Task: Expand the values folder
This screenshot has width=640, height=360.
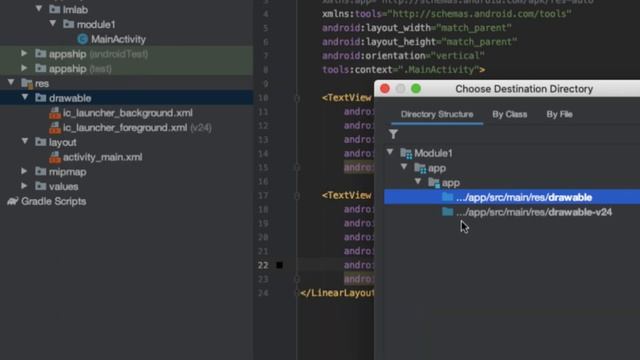Action: tap(24, 186)
